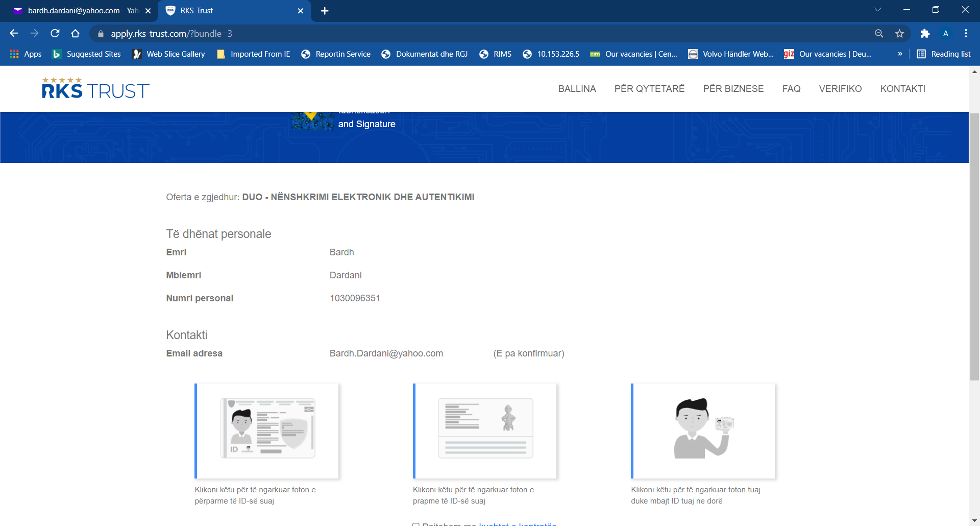The image size is (980, 526).
Task: Click the zoom magnifier icon in address bar
Action: (879, 33)
